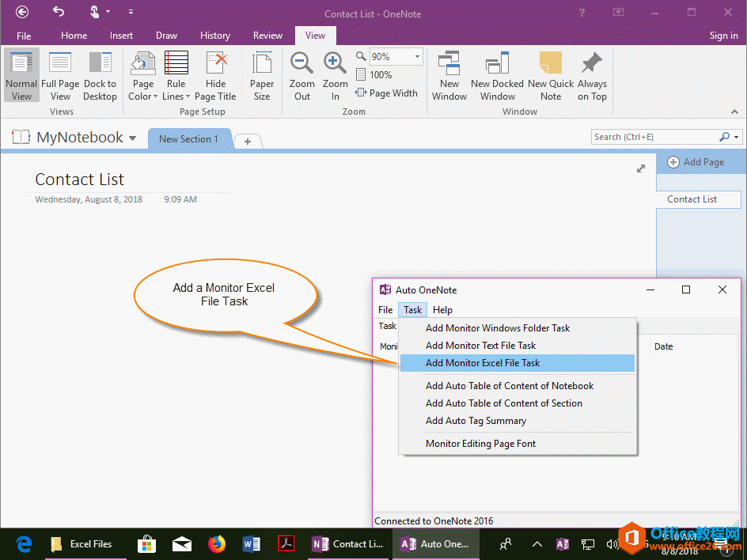Screen dimensions: 747x560
Task: Click Auto OneNote tray icon
Action: [x=563, y=544]
